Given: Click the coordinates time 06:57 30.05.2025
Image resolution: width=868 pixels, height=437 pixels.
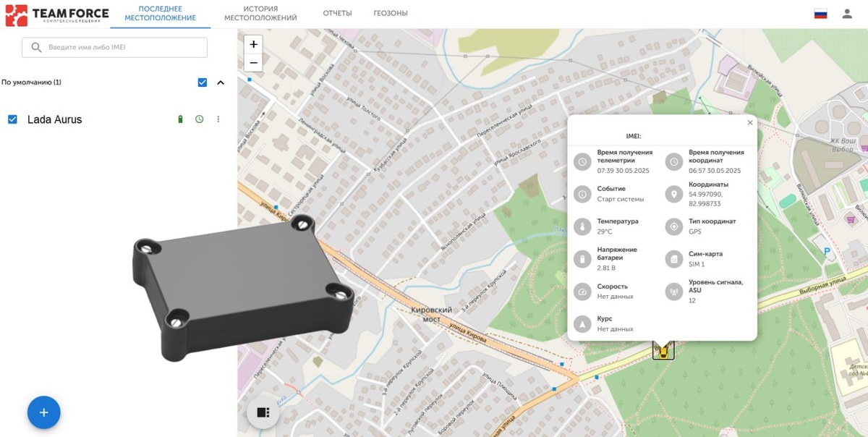Looking at the screenshot, I should 715,171.
